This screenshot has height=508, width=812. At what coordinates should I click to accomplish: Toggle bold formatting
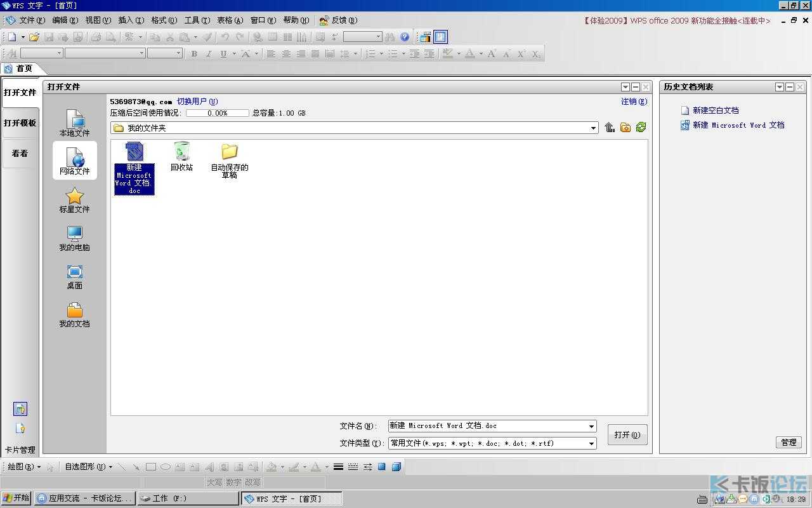(194, 54)
